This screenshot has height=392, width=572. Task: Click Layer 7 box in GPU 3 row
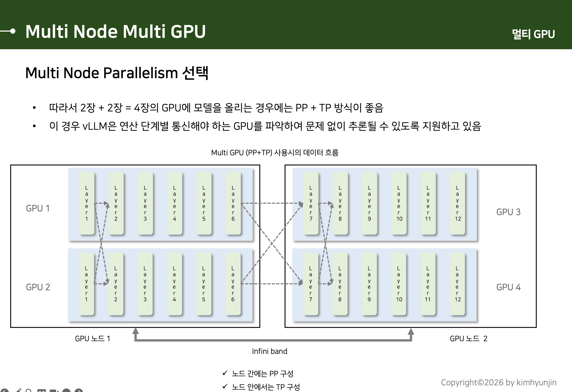point(311,203)
